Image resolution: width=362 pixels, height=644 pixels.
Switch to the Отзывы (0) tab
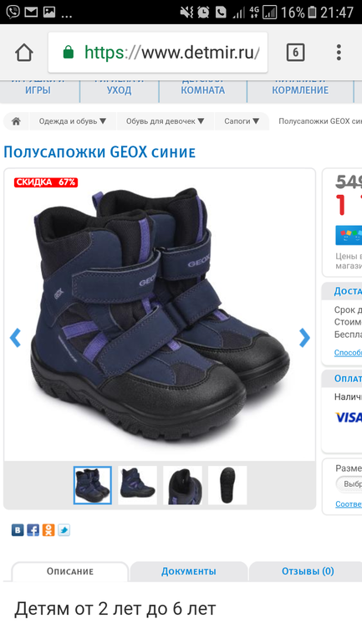coord(308,571)
